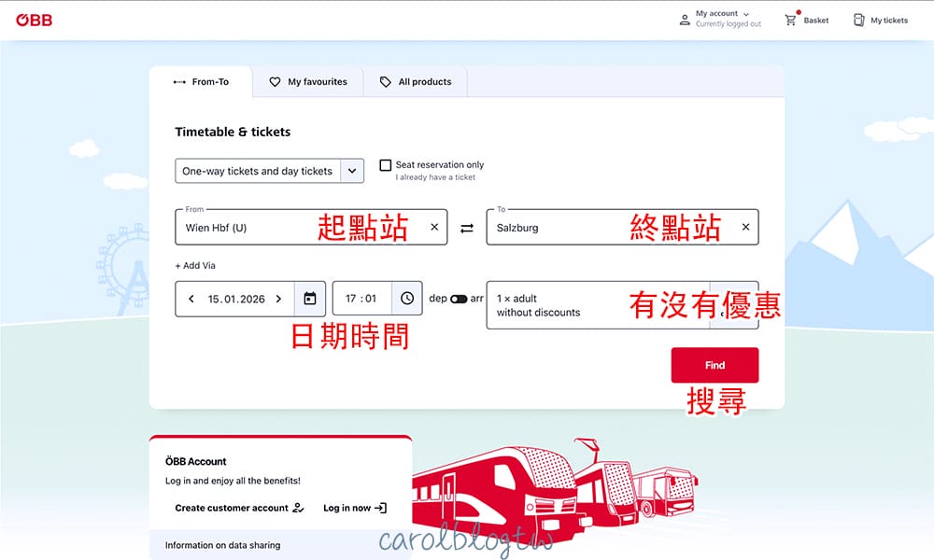The height and width of the screenshot is (560, 934).
Task: Click the My tickets icon
Action: coord(857,20)
